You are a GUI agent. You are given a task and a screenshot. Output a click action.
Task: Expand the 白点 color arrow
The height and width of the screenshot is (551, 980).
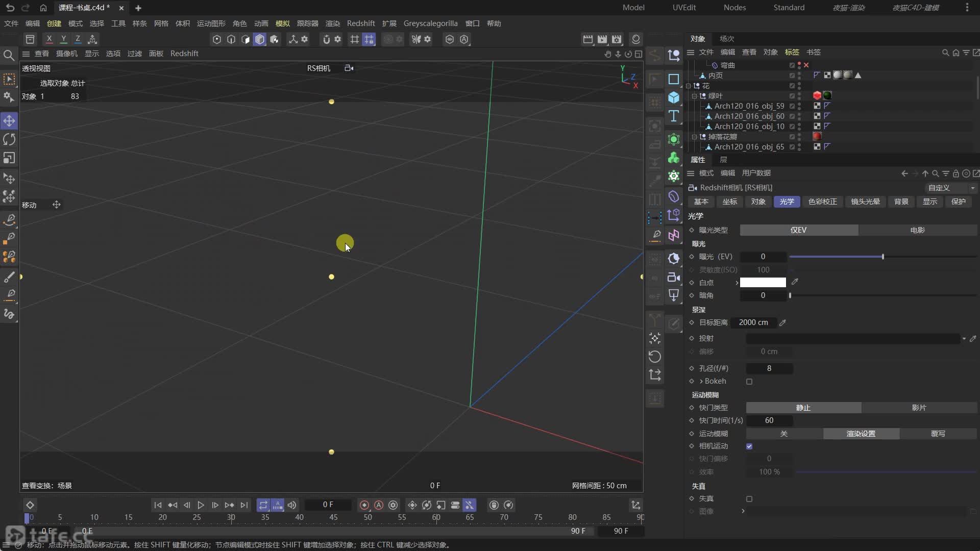[737, 283]
